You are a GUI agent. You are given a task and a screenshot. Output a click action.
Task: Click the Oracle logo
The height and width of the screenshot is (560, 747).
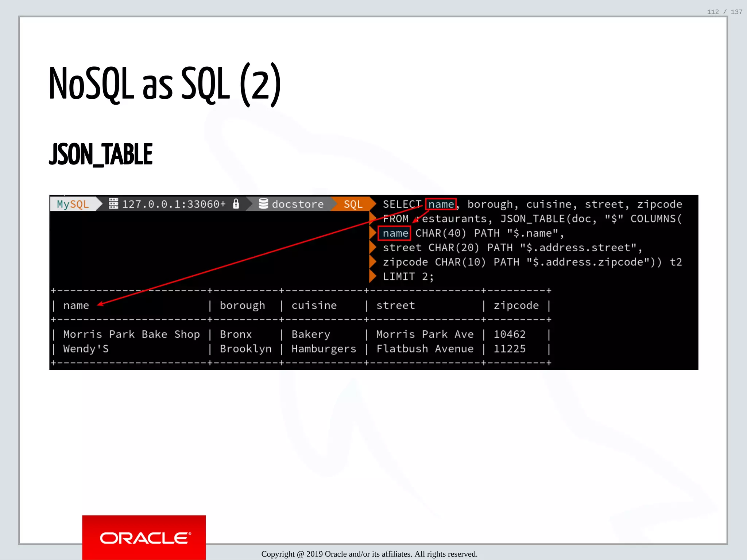[144, 537]
